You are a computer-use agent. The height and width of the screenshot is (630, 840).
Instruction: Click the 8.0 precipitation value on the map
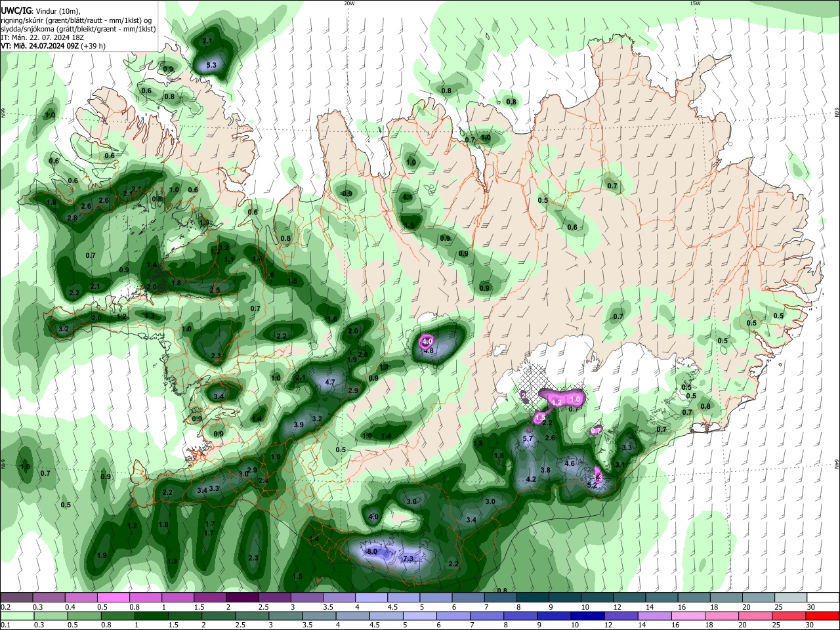click(372, 552)
